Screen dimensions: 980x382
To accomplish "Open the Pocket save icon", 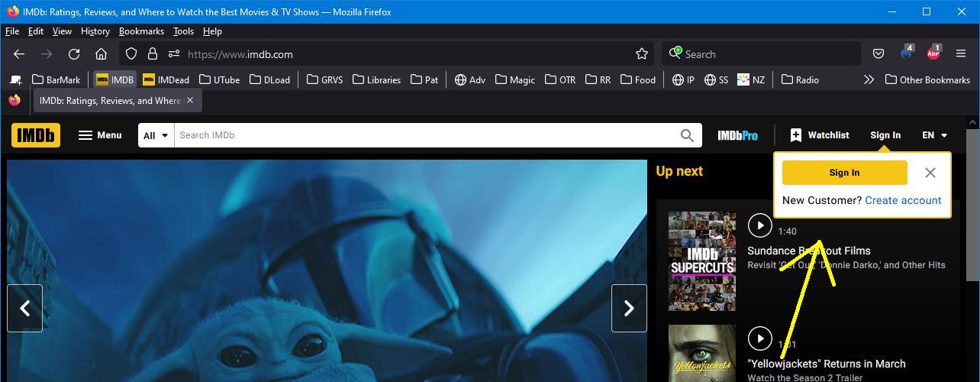I will [x=878, y=54].
